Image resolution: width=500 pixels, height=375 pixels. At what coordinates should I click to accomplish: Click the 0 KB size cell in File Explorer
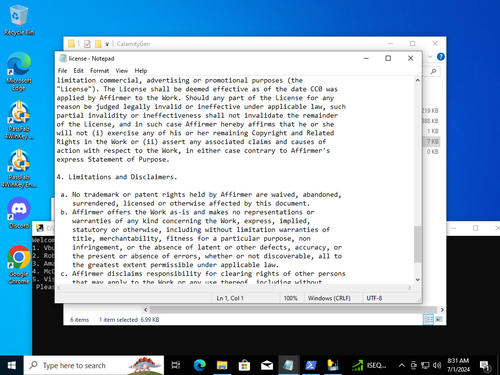tap(433, 152)
